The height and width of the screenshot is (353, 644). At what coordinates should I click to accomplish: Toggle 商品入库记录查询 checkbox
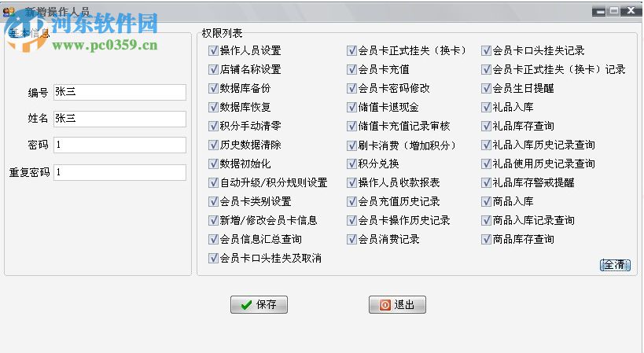click(x=486, y=220)
